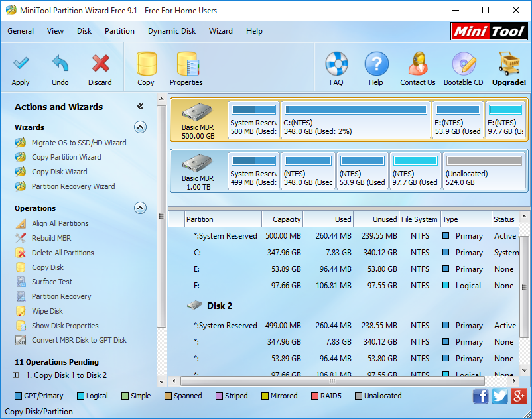Image resolution: width=532 pixels, height=419 pixels.
Task: Click the RAID5 legend color swatch
Action: (314, 396)
